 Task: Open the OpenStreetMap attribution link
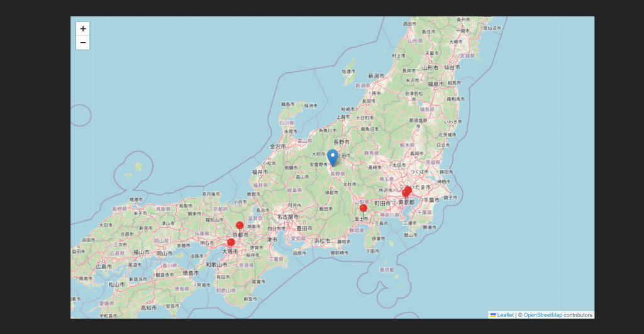click(x=543, y=315)
